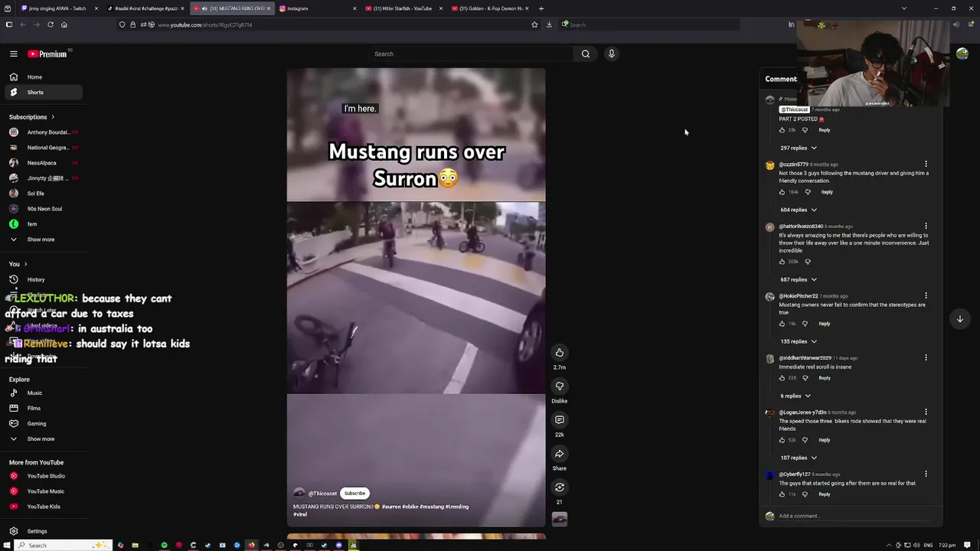Switch to Hitler Starfish YouTube tab

point(403,8)
